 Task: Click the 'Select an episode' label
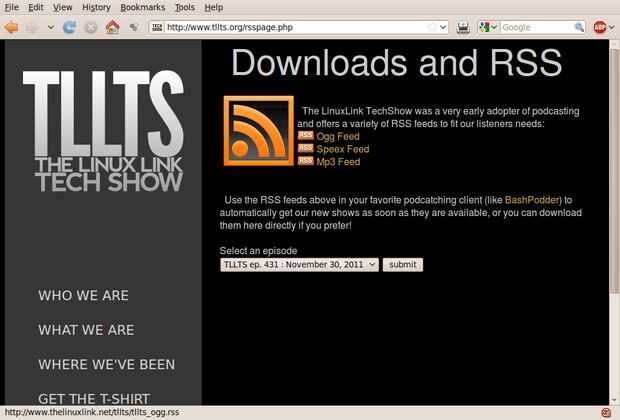(x=258, y=251)
